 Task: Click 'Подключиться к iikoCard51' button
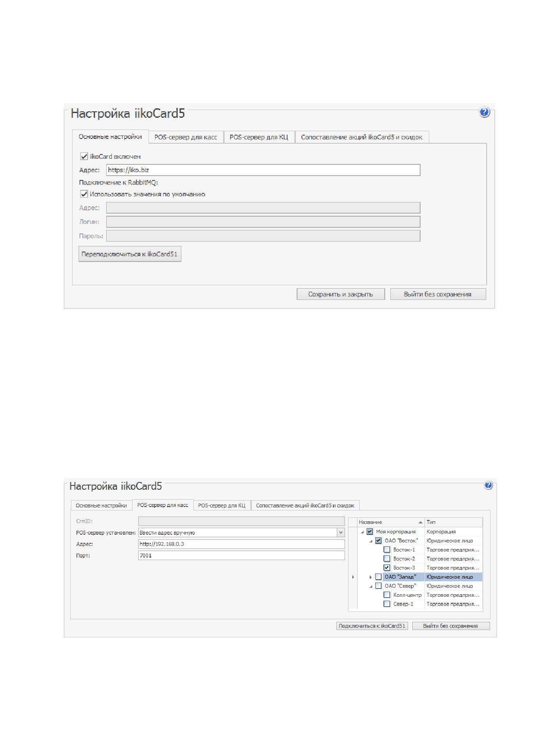pos(372,626)
